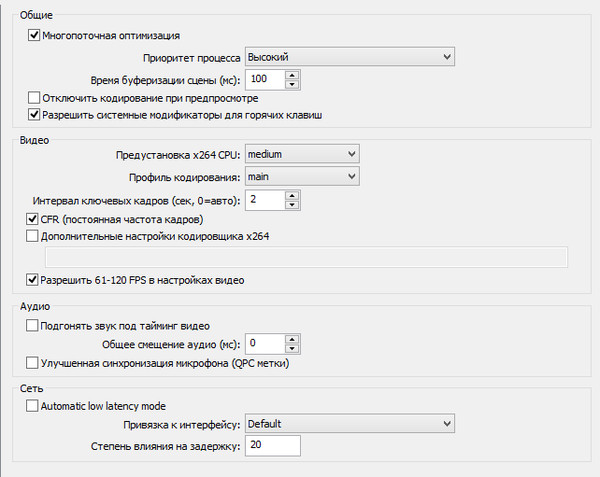Check Подгонять звук под тайминг видео
Screen dimensions: 600x477
[x=32, y=326]
